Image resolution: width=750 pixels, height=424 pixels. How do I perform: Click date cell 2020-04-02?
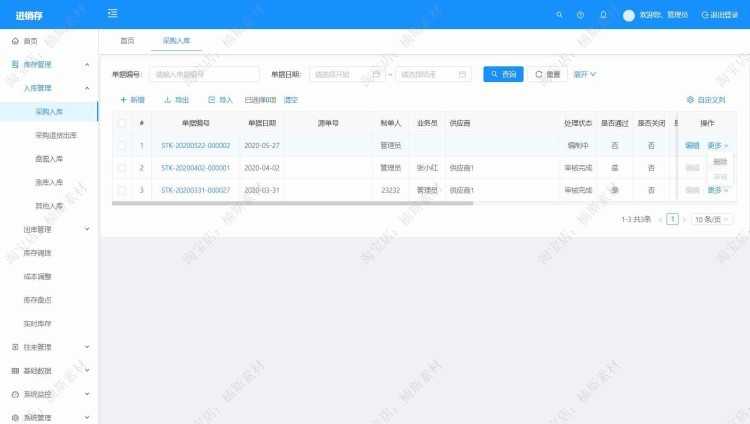click(262, 167)
